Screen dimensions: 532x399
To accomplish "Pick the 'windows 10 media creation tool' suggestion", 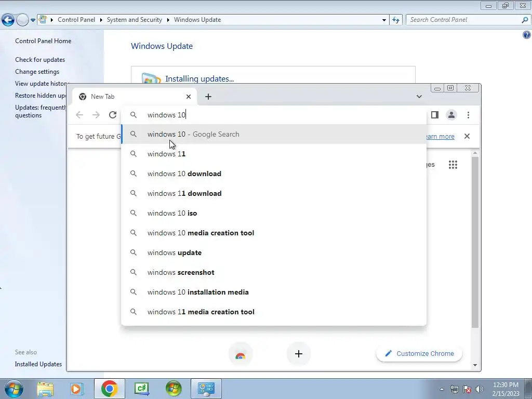I will tap(274, 233).
